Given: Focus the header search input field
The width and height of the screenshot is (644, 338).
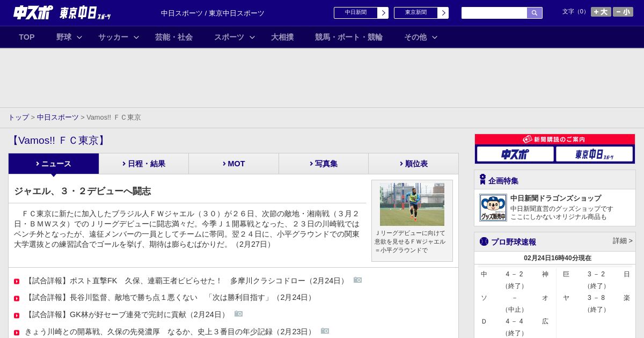Looking at the screenshot, I should [x=494, y=13].
